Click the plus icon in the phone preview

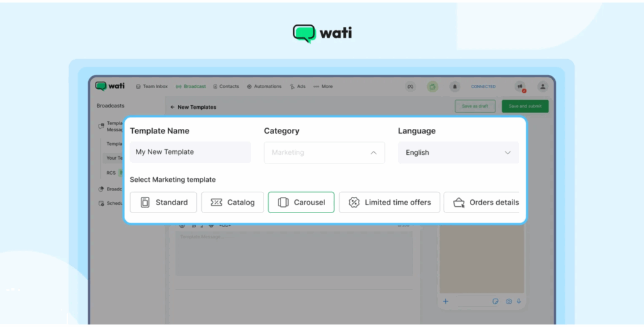click(446, 301)
